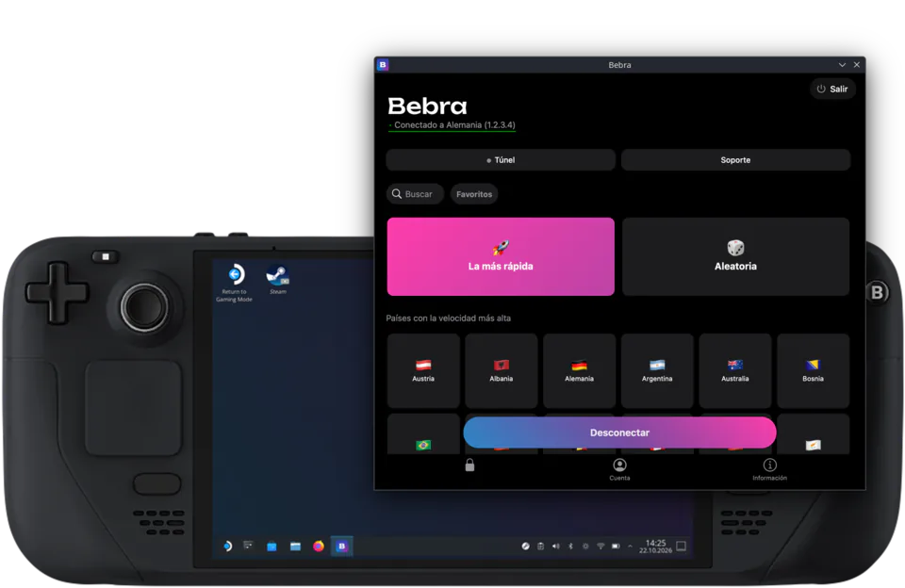Choose the Cyprus flag tile
The height and width of the screenshot is (588, 905).
click(x=813, y=433)
